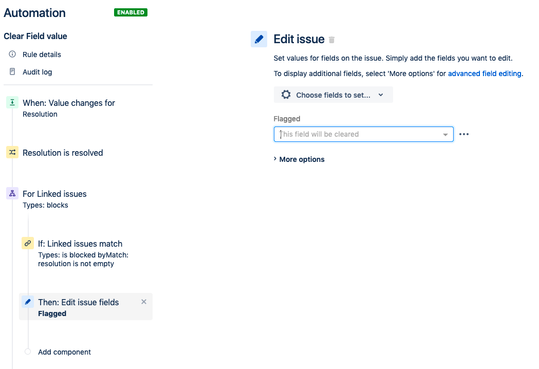Click the Audit log document icon
539x369 pixels.
pyautogui.click(x=12, y=72)
